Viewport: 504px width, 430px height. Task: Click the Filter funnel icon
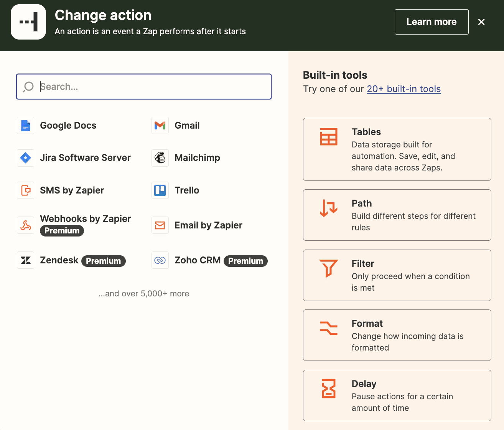tap(329, 268)
